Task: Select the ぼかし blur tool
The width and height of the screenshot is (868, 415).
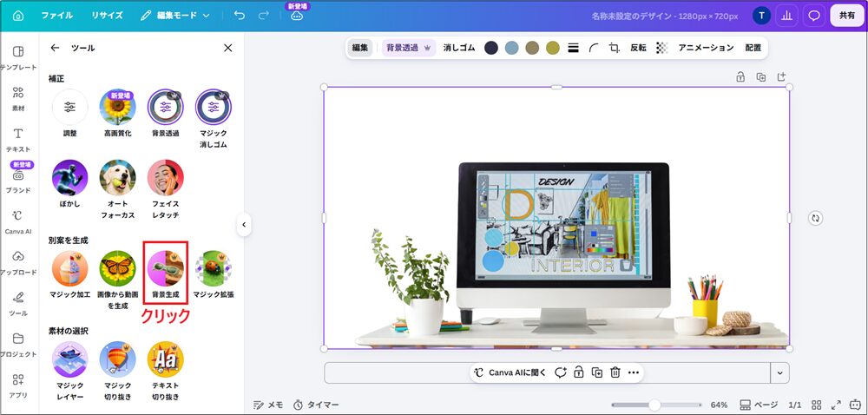Action: click(x=69, y=184)
